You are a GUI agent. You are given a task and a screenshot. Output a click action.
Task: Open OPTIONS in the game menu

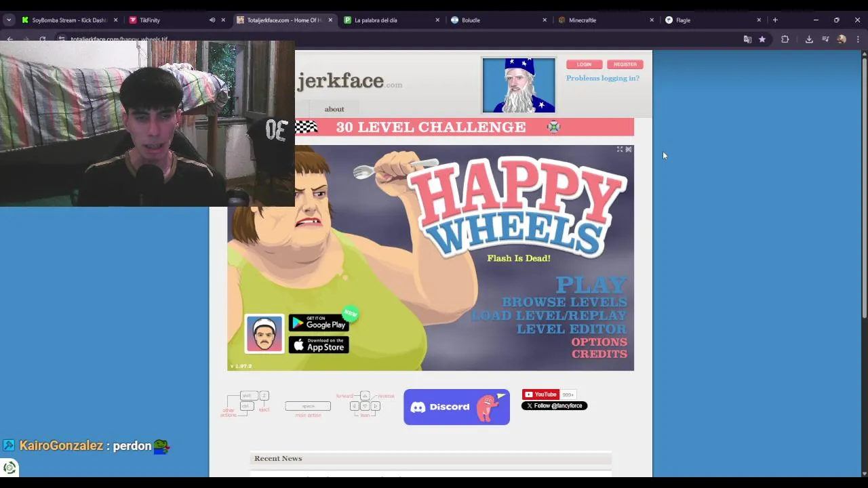tap(599, 342)
